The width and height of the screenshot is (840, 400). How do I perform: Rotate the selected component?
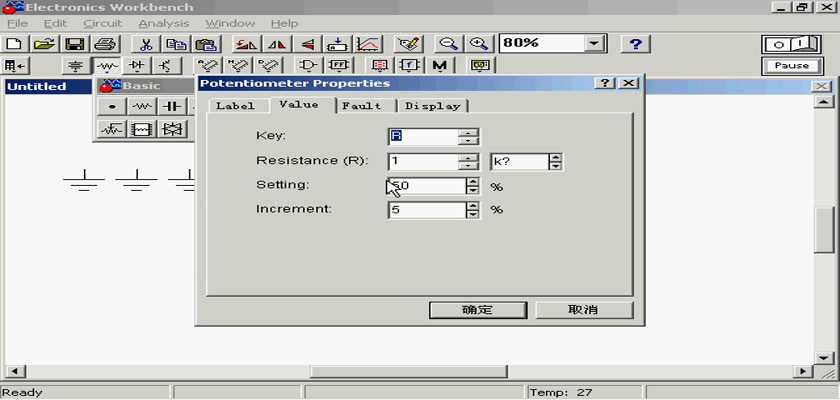coord(246,44)
